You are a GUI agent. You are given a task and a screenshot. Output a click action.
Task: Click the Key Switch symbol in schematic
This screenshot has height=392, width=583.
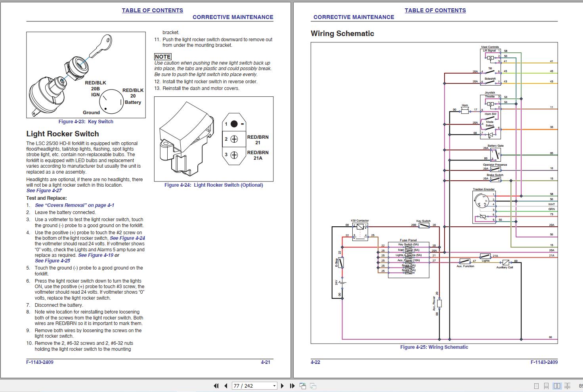click(424, 225)
